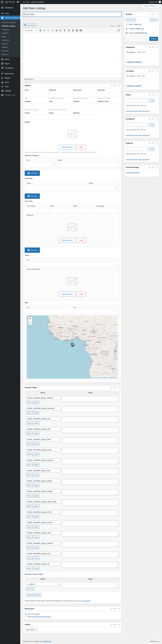
Task: Expand the Screen Options panel
Action: [150, 6]
